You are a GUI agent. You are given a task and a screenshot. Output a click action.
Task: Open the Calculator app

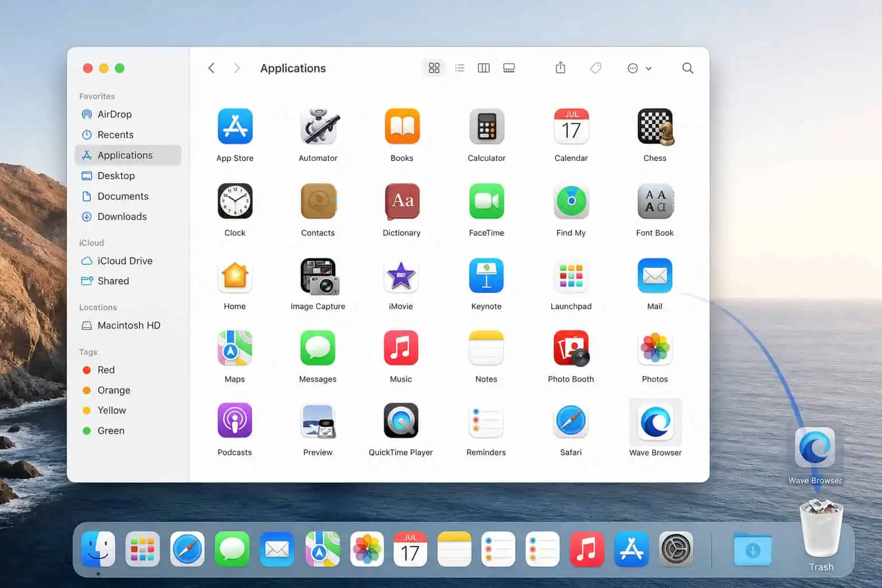(x=486, y=127)
